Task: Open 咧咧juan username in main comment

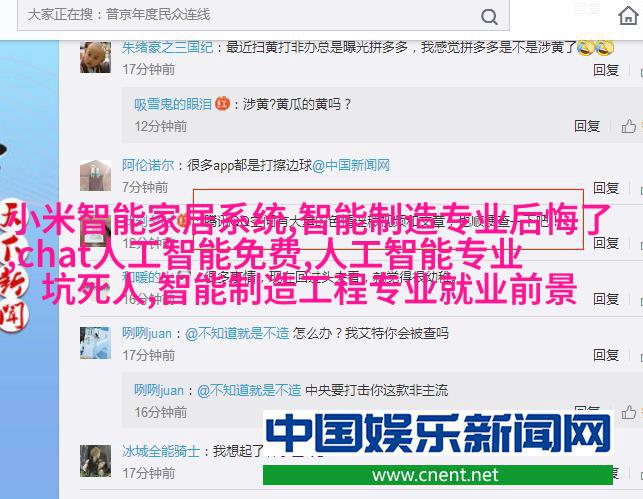Action: (x=147, y=333)
